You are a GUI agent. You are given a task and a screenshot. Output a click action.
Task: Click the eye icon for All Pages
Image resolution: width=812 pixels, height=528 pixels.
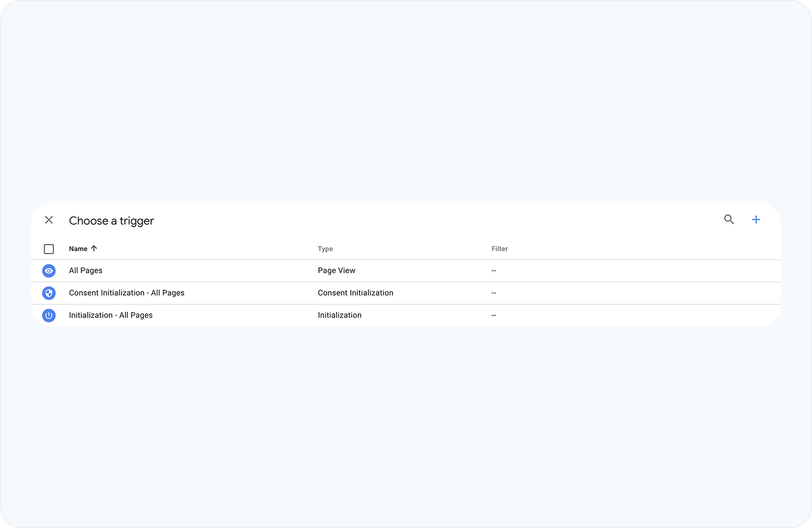[49, 271]
